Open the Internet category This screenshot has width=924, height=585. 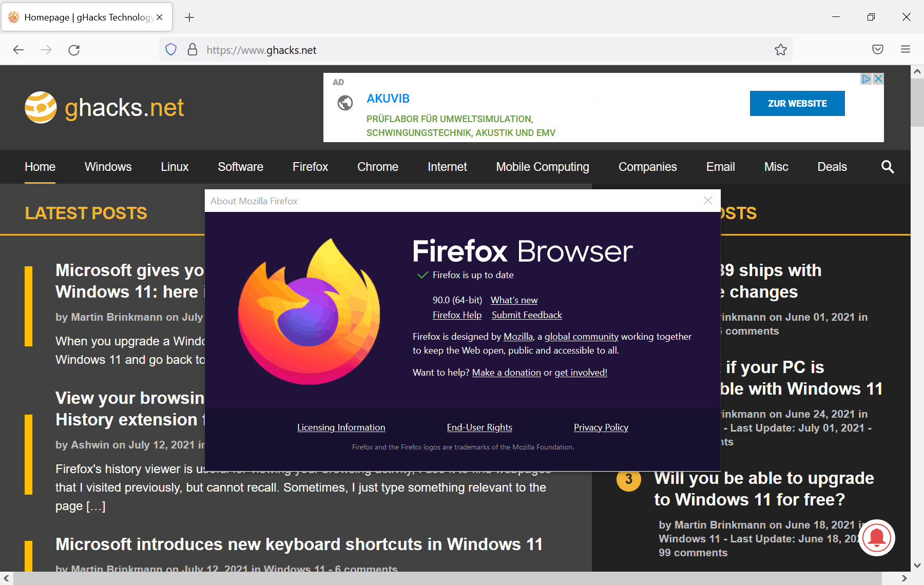pyautogui.click(x=447, y=167)
